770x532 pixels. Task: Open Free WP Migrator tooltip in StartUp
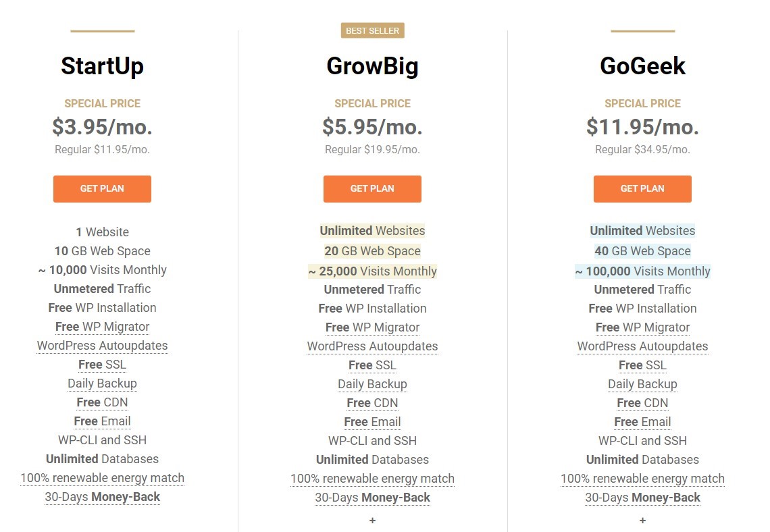tap(102, 327)
